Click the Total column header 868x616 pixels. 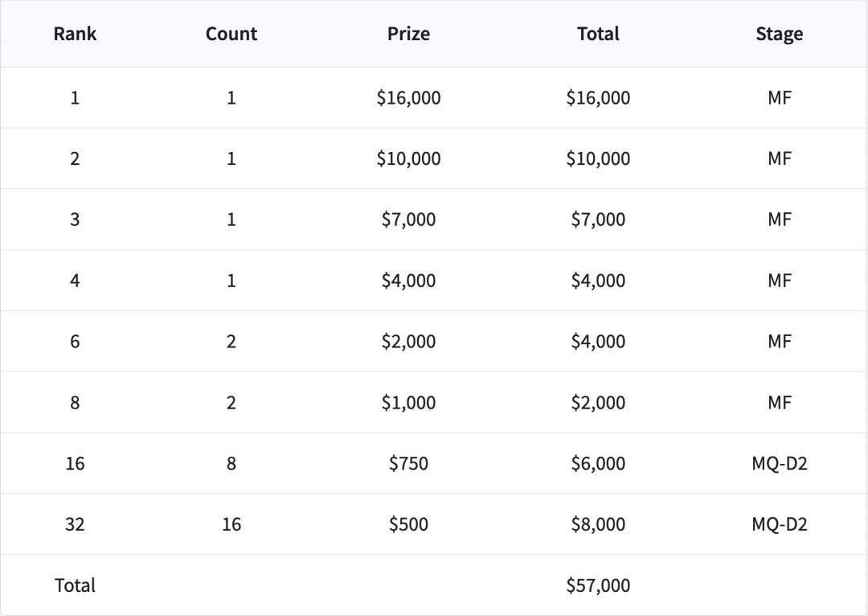(x=598, y=34)
